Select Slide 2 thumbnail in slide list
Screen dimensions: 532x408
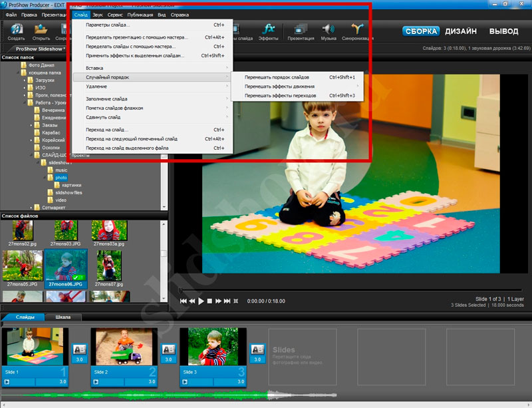coord(124,347)
